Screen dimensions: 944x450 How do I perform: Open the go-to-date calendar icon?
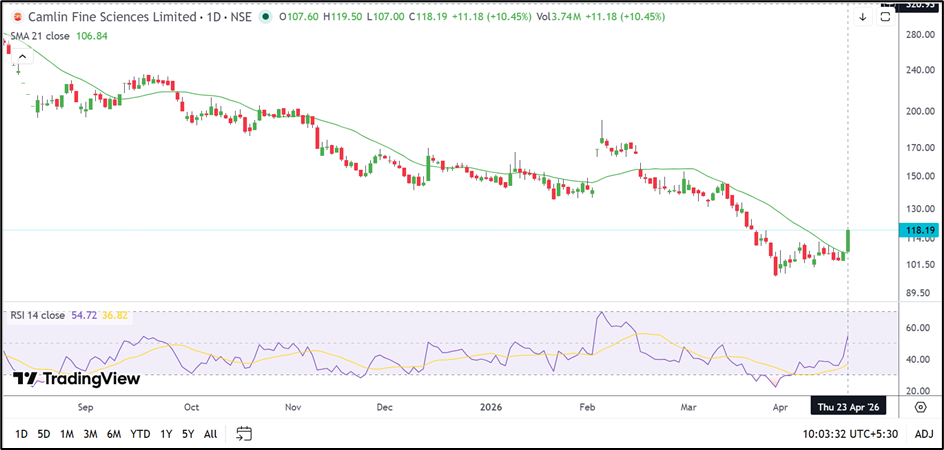(x=244, y=433)
